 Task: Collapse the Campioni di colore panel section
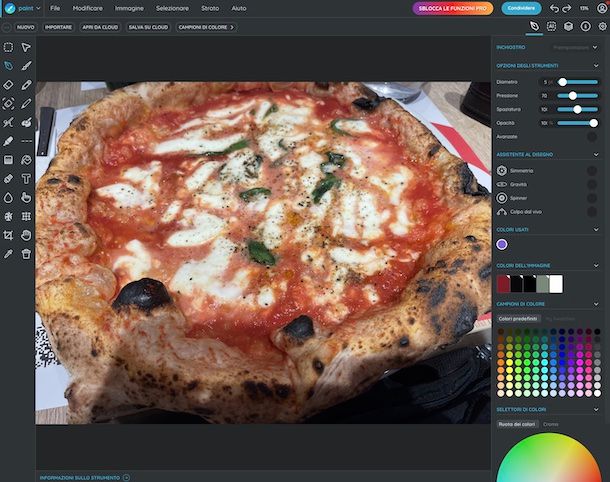[x=596, y=304]
